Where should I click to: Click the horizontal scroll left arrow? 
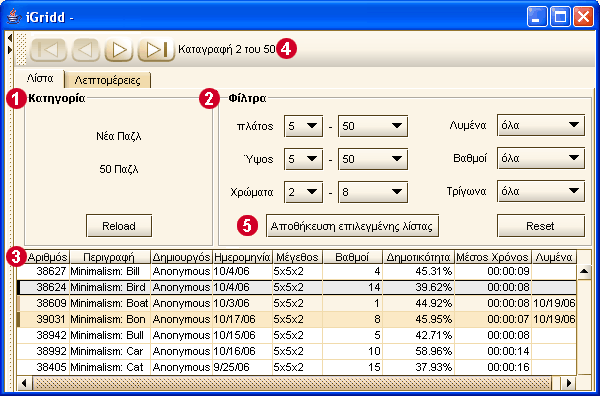tap(24, 383)
